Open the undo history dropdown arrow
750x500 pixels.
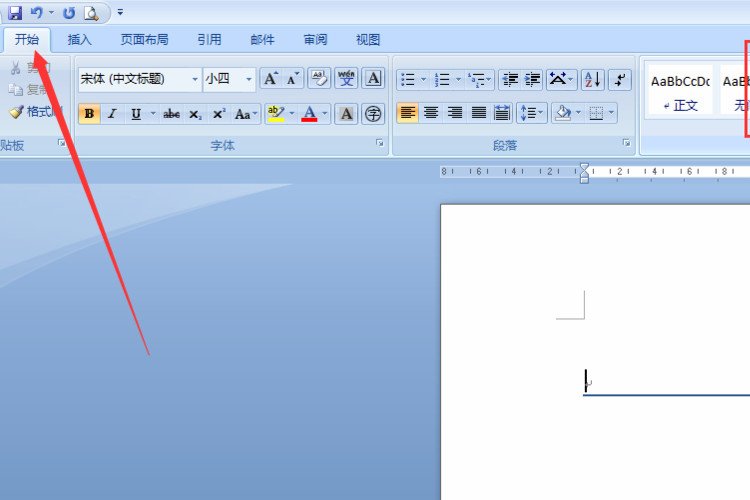[x=51, y=13]
